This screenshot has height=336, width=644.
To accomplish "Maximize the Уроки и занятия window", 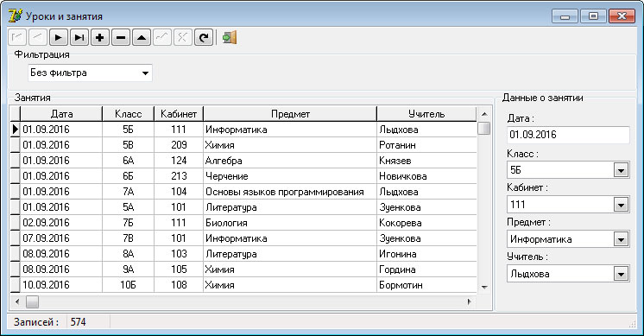I will pos(593,16).
